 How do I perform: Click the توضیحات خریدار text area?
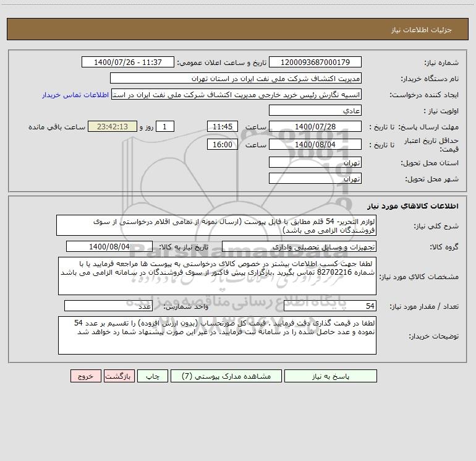coord(217,335)
